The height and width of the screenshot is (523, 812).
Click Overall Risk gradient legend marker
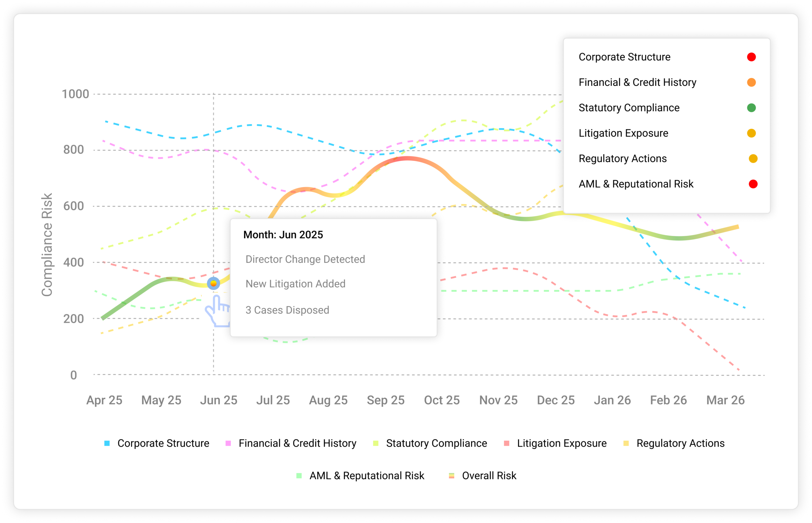452,476
